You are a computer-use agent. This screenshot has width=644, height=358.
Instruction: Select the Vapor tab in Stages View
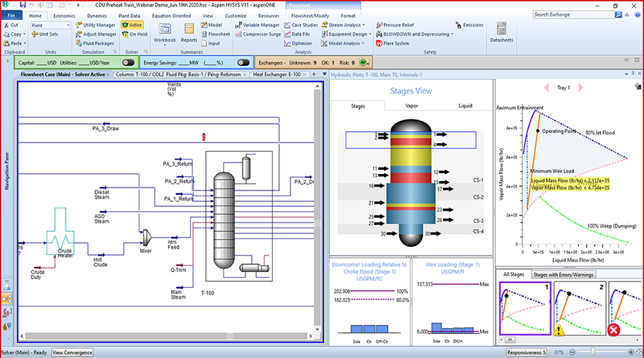[x=411, y=106]
